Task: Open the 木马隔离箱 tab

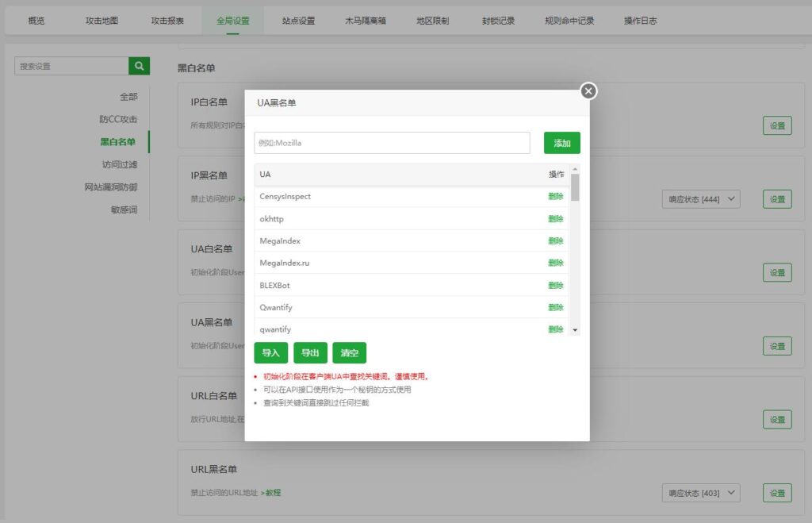Action: click(x=366, y=21)
